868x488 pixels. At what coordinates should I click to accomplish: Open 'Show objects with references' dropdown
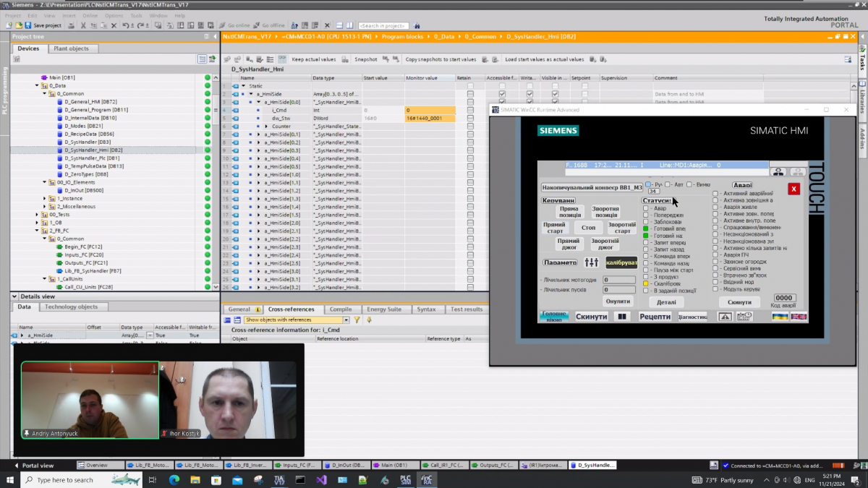(346, 320)
